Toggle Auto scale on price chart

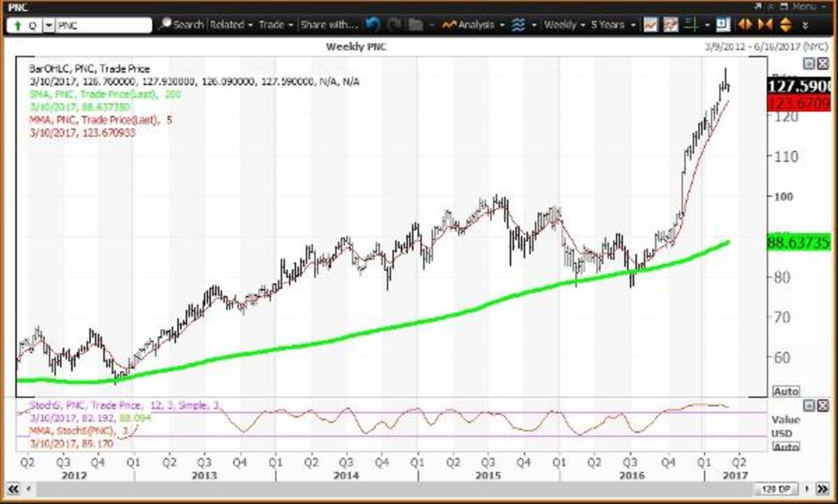coord(786,392)
